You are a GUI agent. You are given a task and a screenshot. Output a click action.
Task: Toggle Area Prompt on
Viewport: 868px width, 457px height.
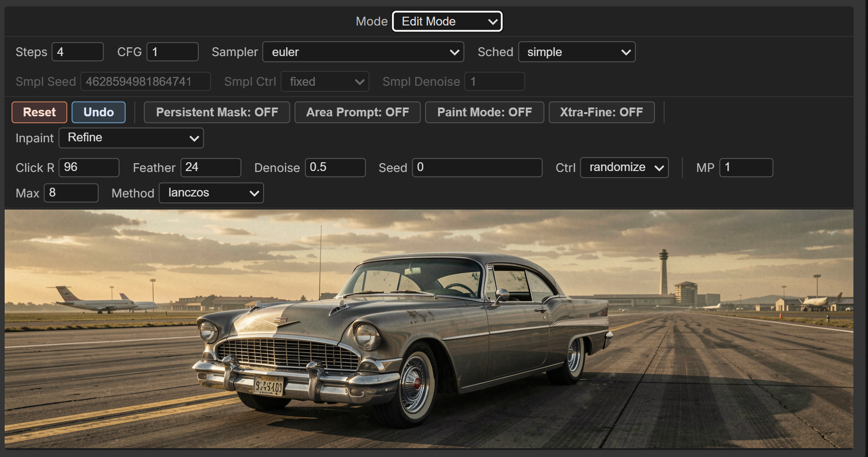(x=358, y=112)
